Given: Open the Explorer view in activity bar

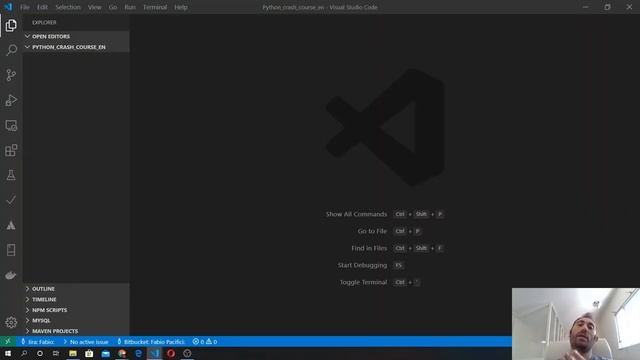Looking at the screenshot, I should (11, 25).
